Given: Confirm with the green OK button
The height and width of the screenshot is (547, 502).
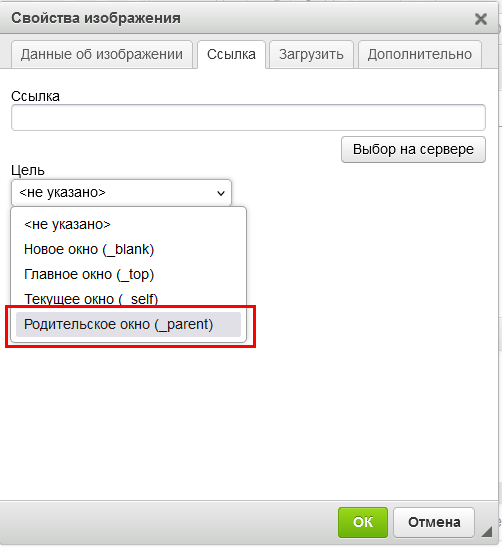Looking at the screenshot, I should pyautogui.click(x=363, y=522).
